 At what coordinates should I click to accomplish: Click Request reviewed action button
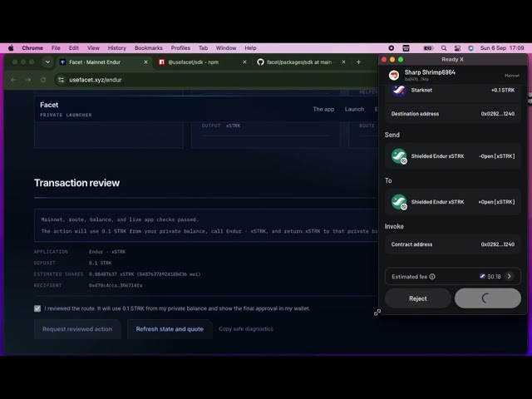[77, 329]
